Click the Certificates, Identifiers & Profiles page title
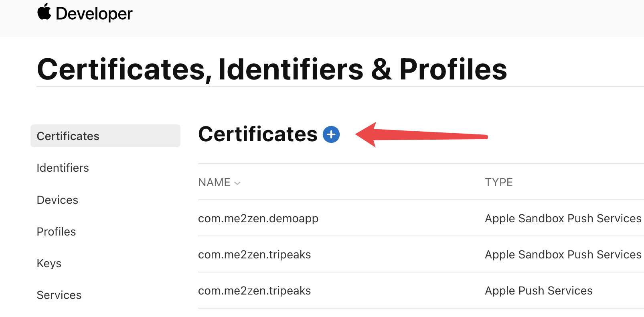 (x=272, y=69)
